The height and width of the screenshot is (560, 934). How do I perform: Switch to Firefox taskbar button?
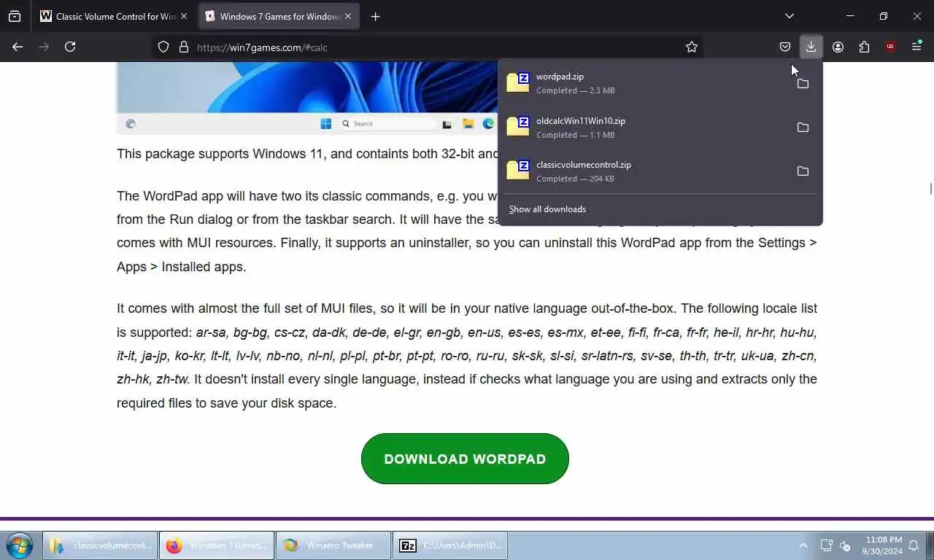click(217, 545)
